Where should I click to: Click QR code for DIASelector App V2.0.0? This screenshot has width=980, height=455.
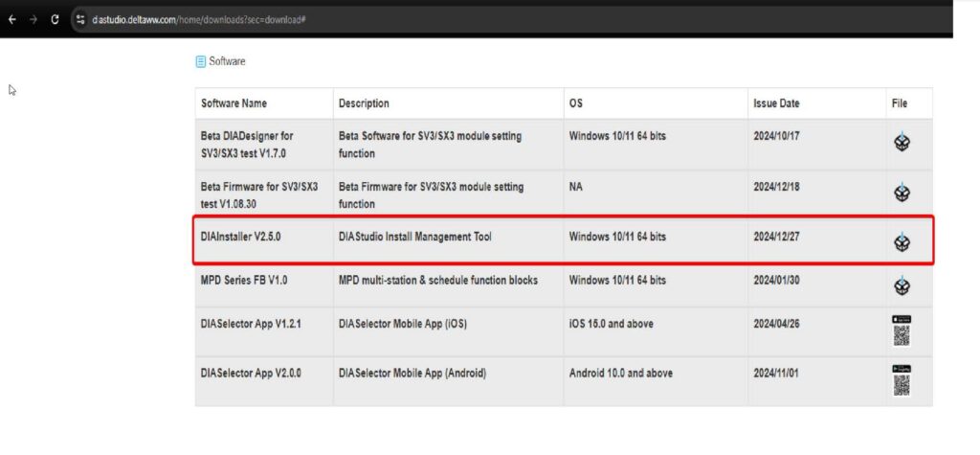click(901, 385)
